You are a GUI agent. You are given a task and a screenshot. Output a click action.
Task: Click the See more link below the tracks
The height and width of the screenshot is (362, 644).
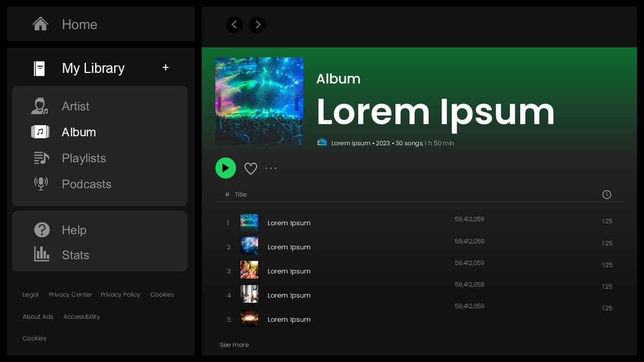pos(234,345)
